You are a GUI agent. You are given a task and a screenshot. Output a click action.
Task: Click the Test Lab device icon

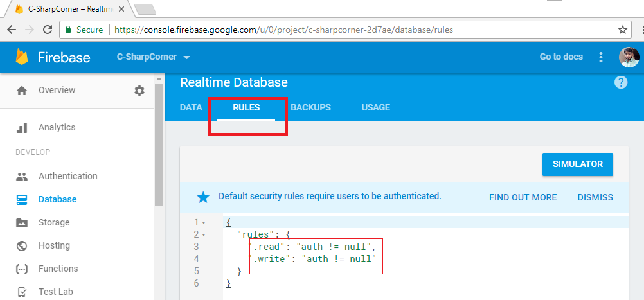[x=22, y=292]
